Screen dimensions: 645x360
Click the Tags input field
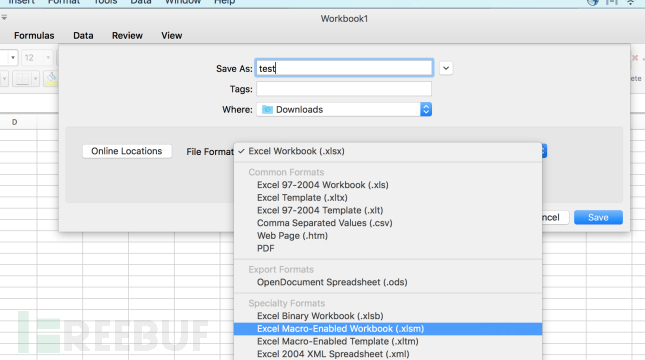(344, 89)
